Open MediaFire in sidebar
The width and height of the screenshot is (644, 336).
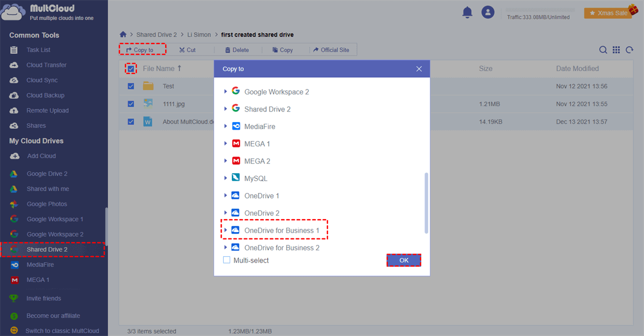click(40, 265)
